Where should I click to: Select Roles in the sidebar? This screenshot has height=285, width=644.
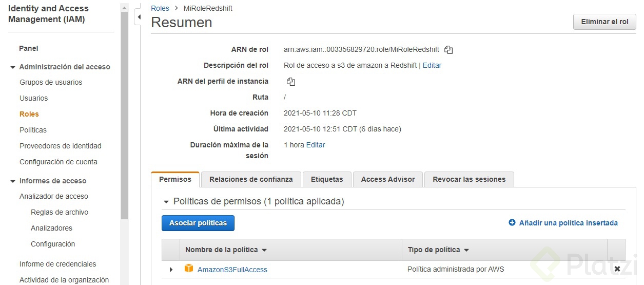(x=29, y=114)
